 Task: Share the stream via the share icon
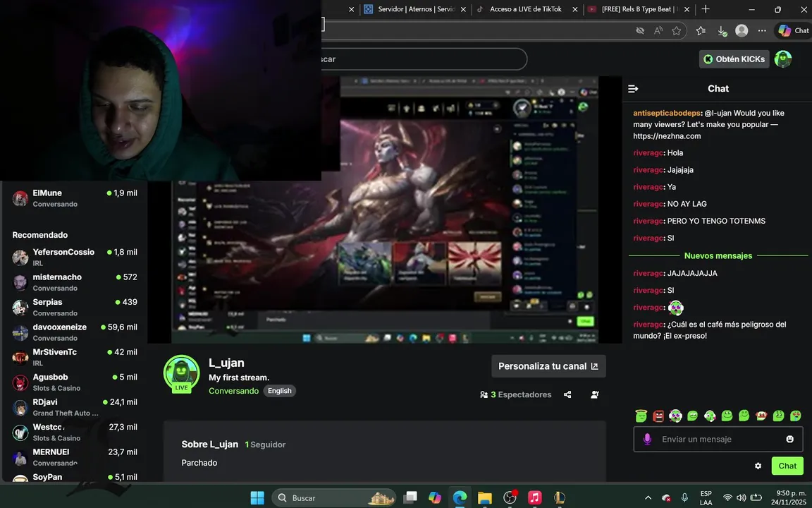pyautogui.click(x=567, y=394)
